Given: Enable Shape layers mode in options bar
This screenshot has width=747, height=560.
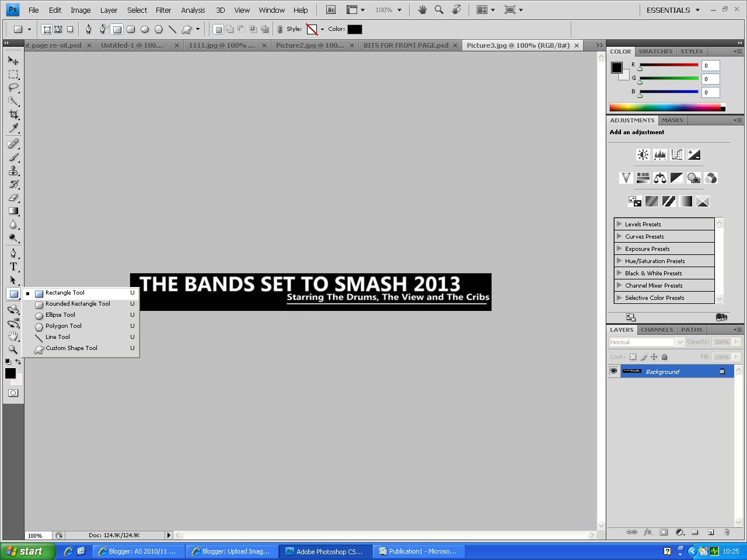Looking at the screenshot, I should [x=47, y=29].
